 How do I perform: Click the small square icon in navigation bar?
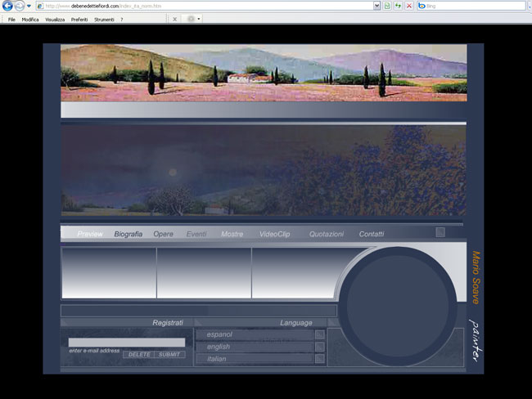[x=440, y=232]
